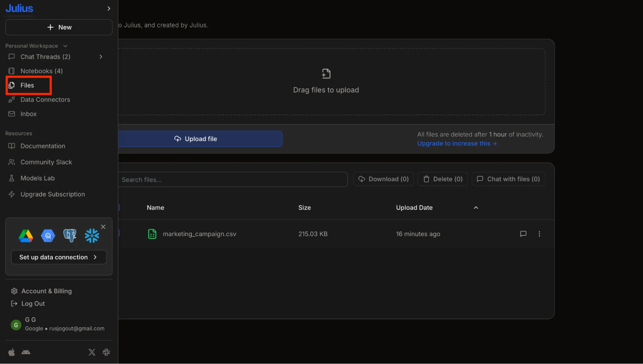Click the Upgrade Subscription lightning icon
The width and height of the screenshot is (643, 364).
click(12, 195)
